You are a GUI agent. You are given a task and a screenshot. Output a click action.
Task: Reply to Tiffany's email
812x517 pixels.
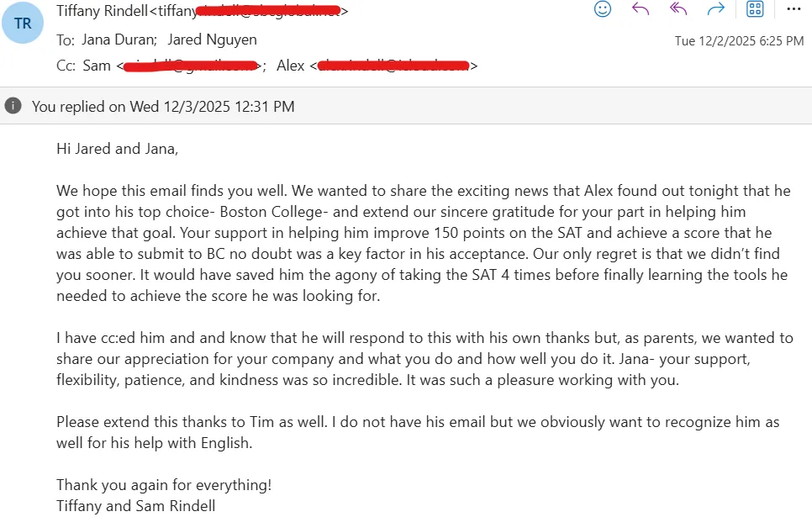(x=641, y=9)
